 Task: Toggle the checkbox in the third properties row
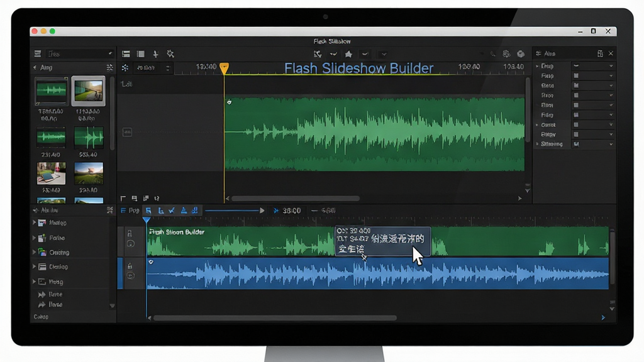coord(576,85)
